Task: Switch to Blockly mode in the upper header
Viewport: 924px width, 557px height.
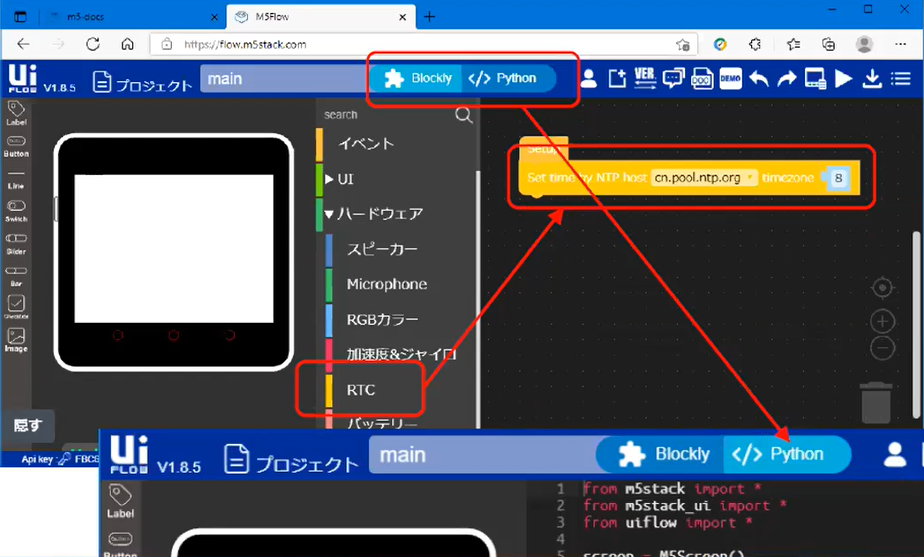Action: pos(419,78)
